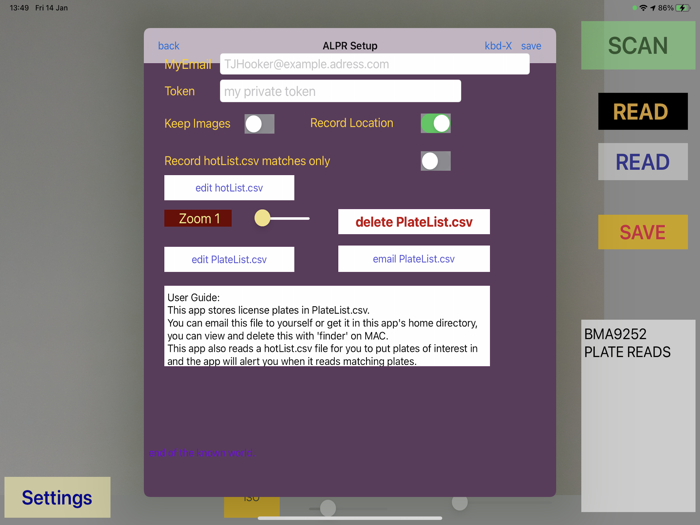Screen dimensions: 700x525
Task: Click the location arrow status icon
Action: click(x=653, y=8)
